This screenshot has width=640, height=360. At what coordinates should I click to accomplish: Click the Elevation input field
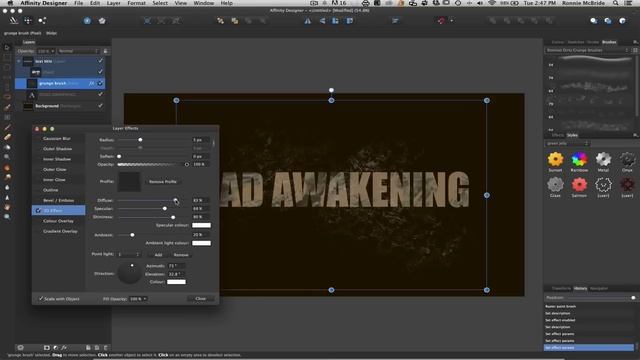tap(176, 274)
